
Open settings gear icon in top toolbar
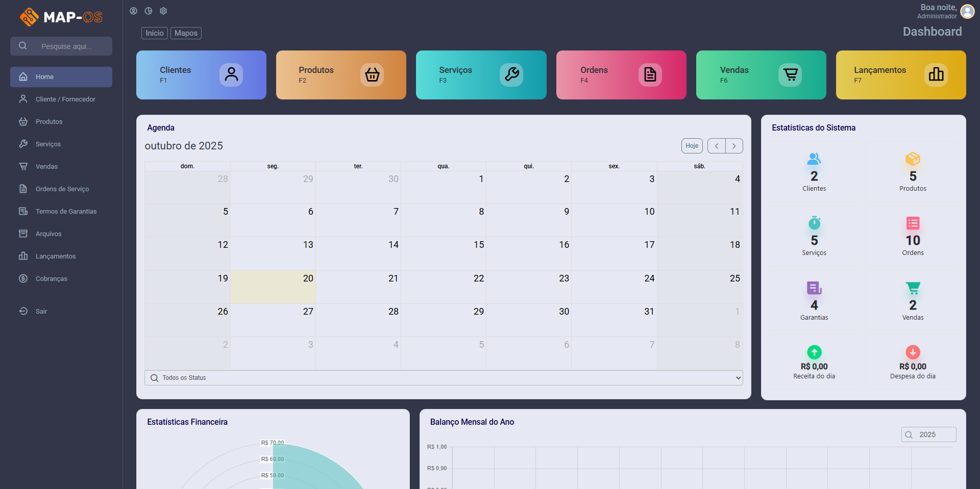pyautogui.click(x=163, y=11)
